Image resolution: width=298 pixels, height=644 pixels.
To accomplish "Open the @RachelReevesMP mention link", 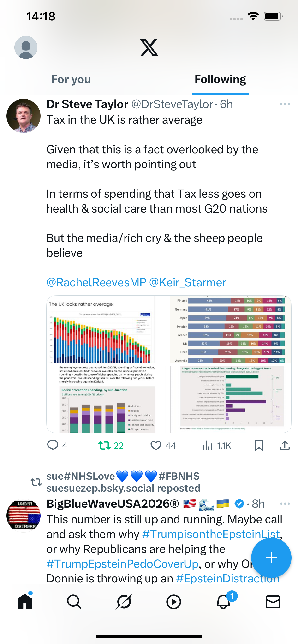I will [96, 282].
